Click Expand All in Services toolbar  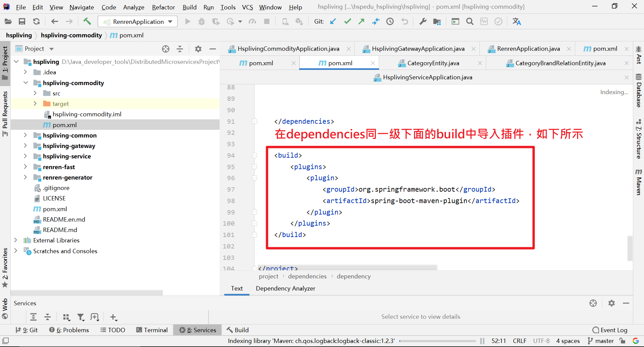click(33, 317)
